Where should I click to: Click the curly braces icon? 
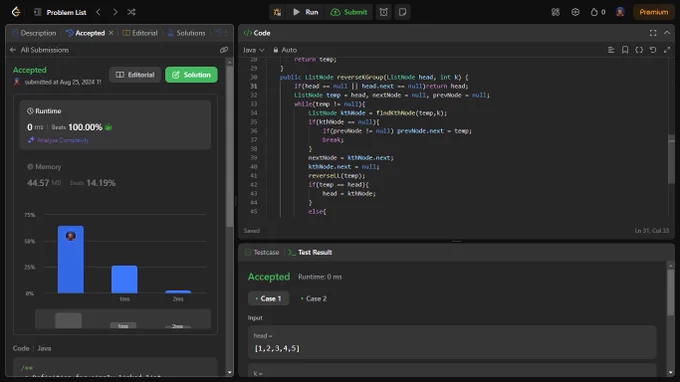639,50
